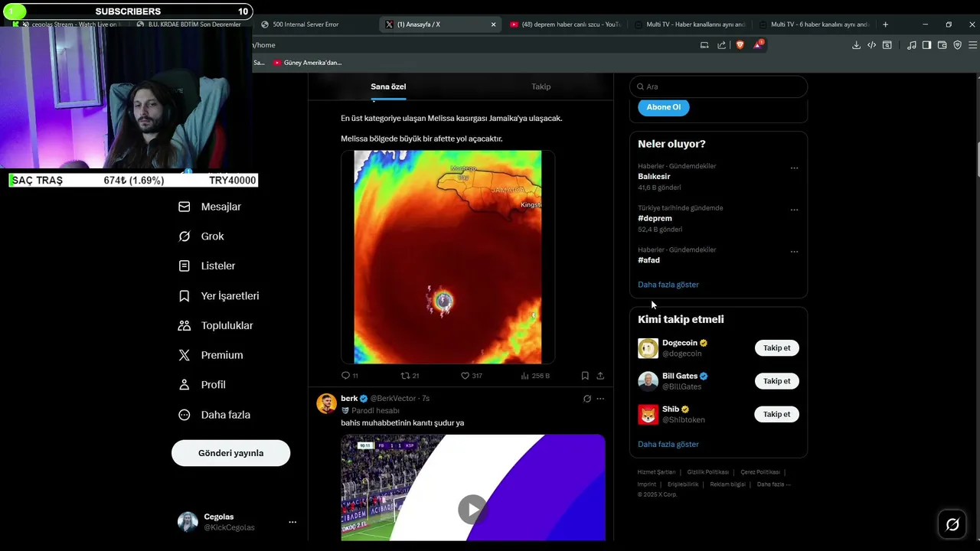
Task: Open the Balıkesir trending topic
Action: click(654, 177)
